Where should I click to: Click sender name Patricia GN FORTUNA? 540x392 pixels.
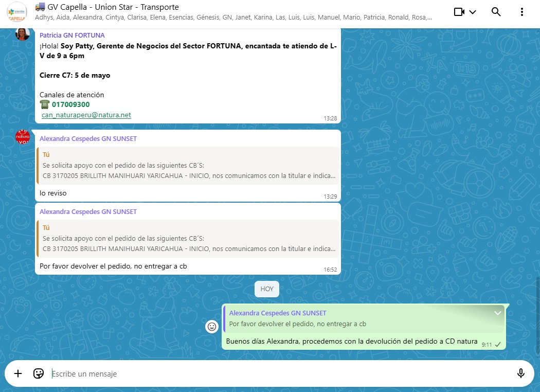point(72,35)
